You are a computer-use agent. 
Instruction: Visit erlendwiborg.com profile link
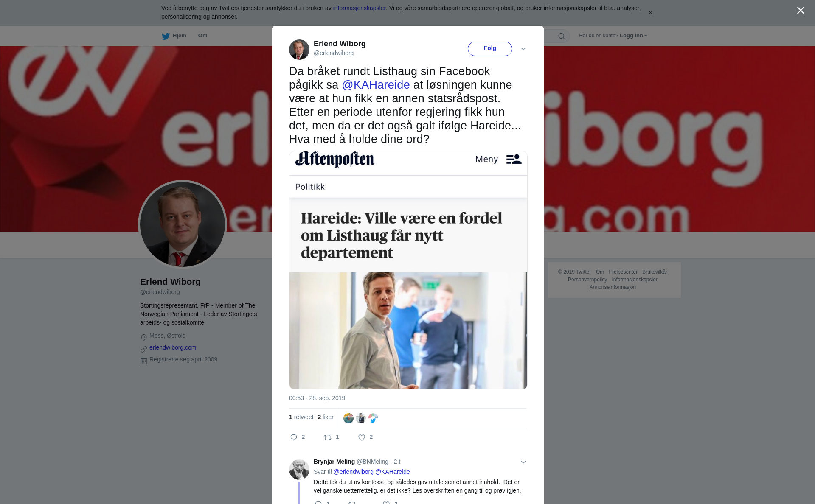pos(173,347)
